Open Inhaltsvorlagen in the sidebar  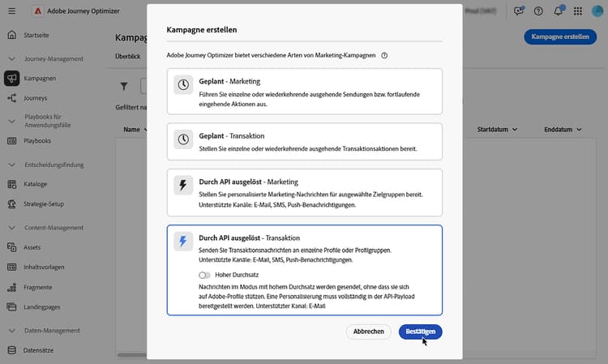[44, 267]
